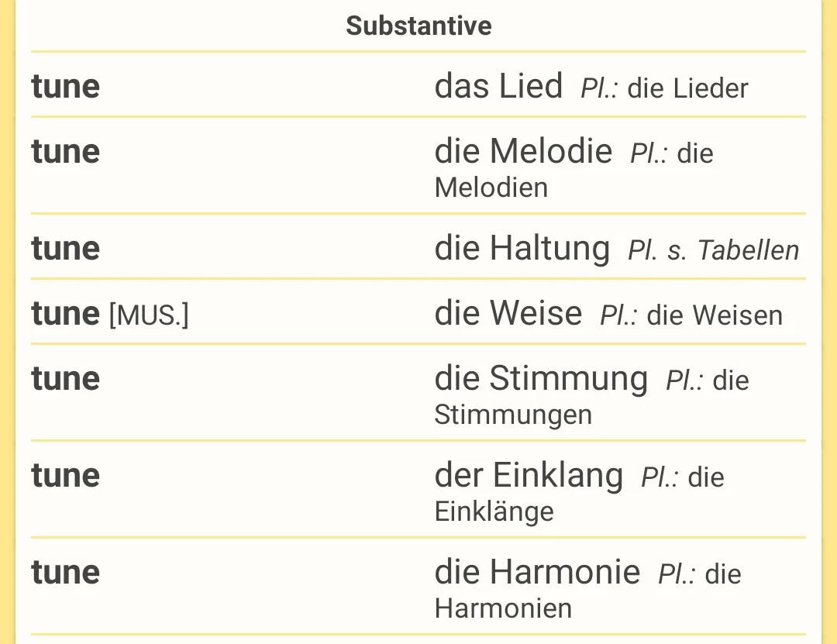The height and width of the screenshot is (644, 837).
Task: Select "tune" in the die Haltung row
Action: [66, 249]
